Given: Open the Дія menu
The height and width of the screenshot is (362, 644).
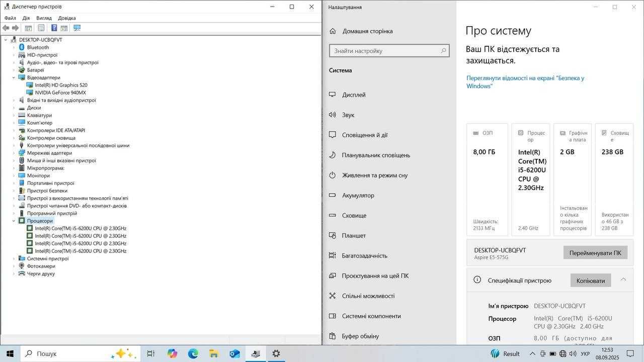Looking at the screenshot, I should pyautogui.click(x=26, y=18).
